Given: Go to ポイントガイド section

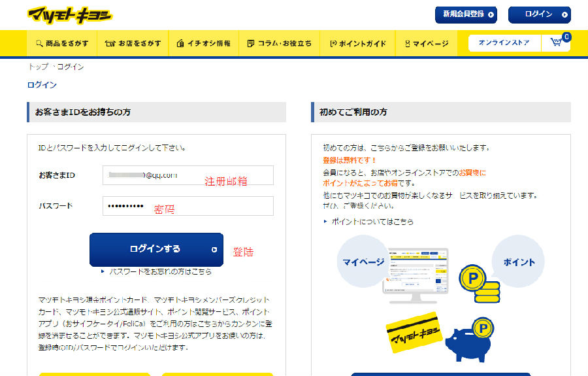Looking at the screenshot, I should [x=358, y=43].
